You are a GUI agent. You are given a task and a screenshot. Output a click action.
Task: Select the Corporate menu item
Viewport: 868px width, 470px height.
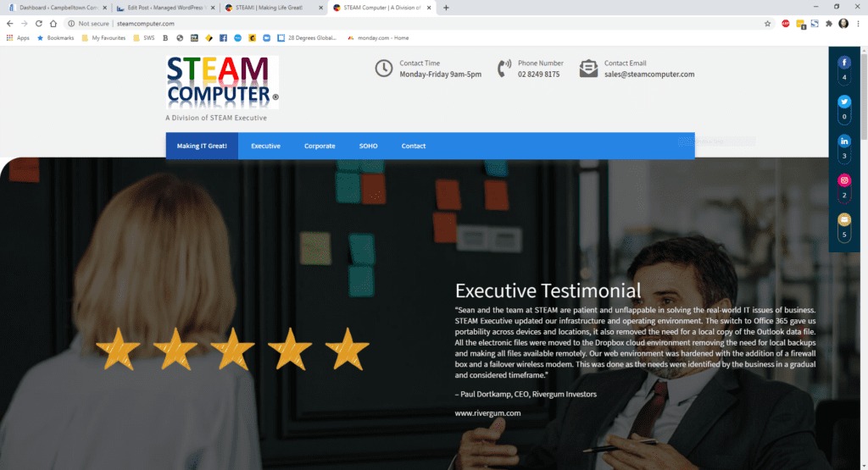point(320,146)
